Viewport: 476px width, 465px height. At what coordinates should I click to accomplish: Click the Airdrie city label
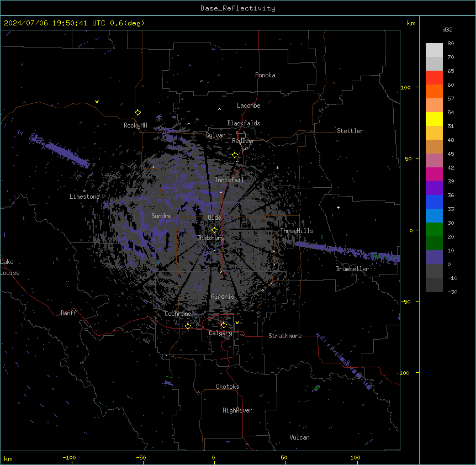[x=223, y=297]
